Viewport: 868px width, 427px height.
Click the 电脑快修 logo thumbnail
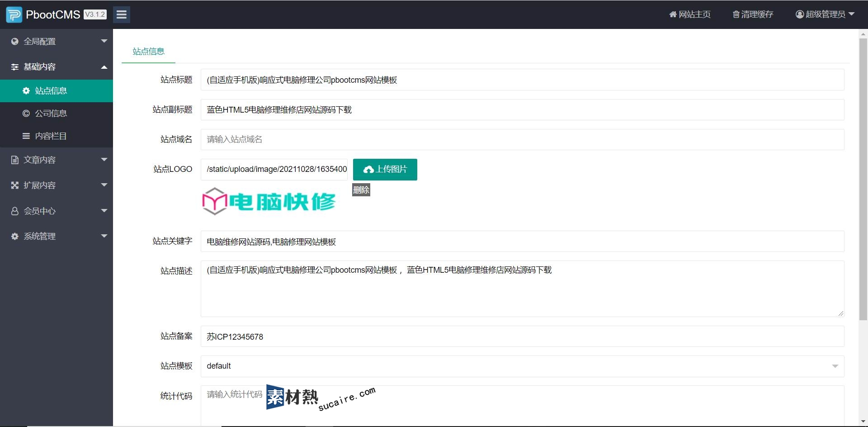click(269, 201)
